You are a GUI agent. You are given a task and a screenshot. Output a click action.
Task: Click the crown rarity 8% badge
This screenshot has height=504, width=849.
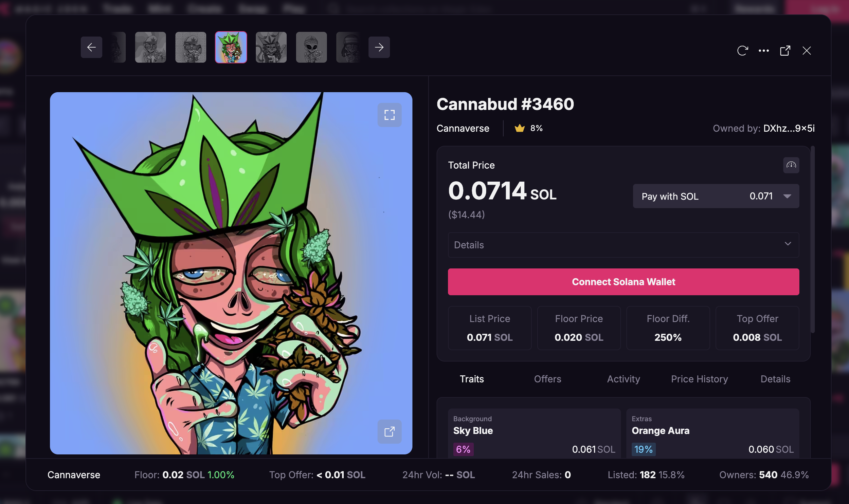[x=529, y=128]
